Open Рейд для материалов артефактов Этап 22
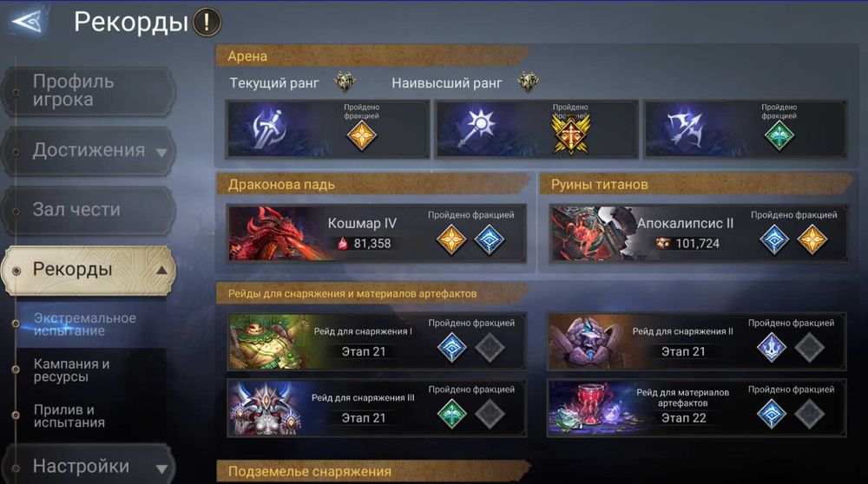Screen dimensions: 868x484 [696, 409]
